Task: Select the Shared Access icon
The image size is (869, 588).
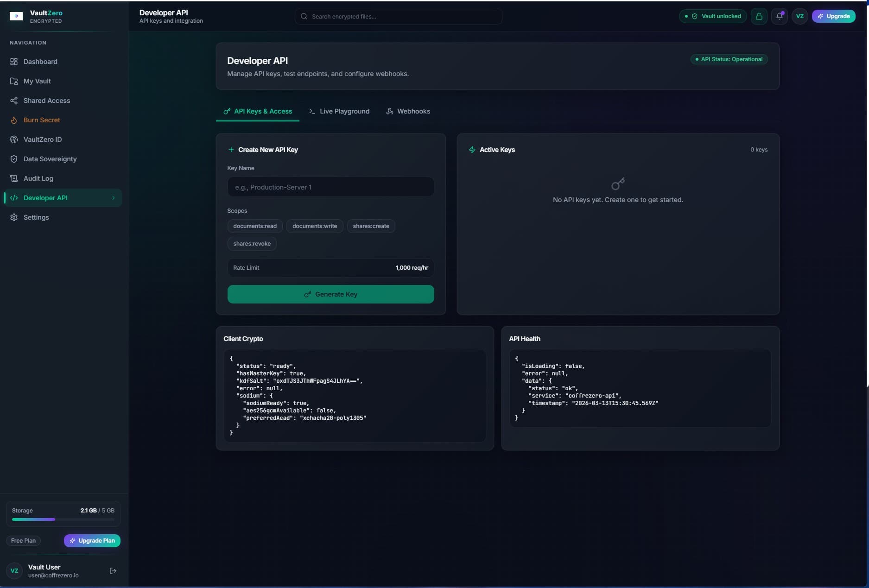Action: (x=14, y=101)
